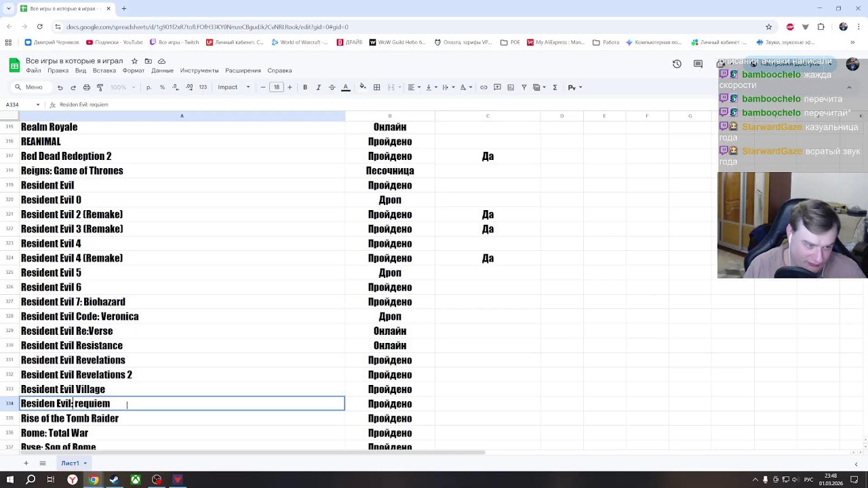
Task: Print the spreadsheet using the printer icon
Action: pyautogui.click(x=87, y=87)
